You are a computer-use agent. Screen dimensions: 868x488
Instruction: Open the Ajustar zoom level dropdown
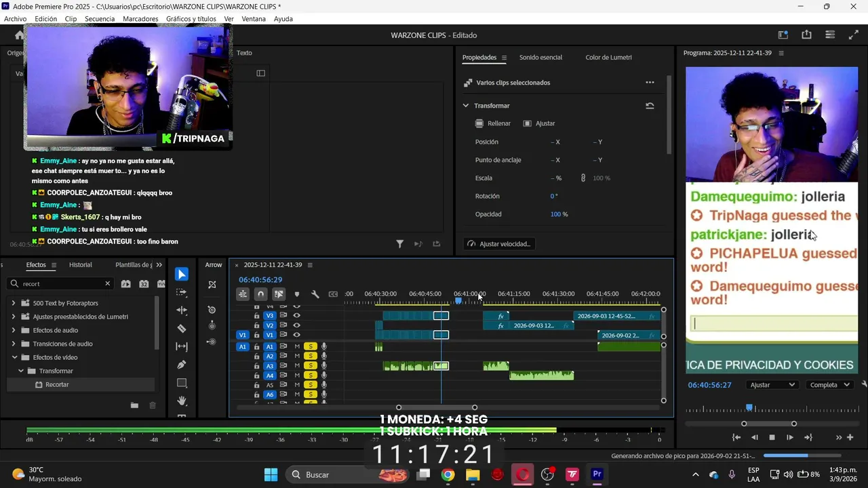[x=772, y=385]
